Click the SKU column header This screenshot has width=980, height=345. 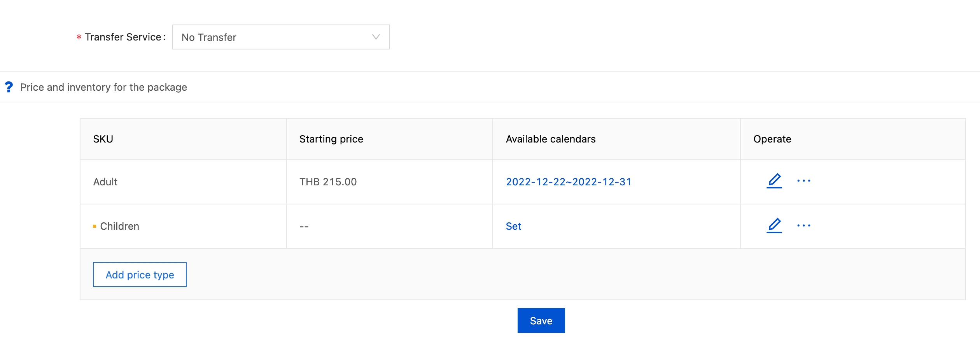click(x=103, y=139)
